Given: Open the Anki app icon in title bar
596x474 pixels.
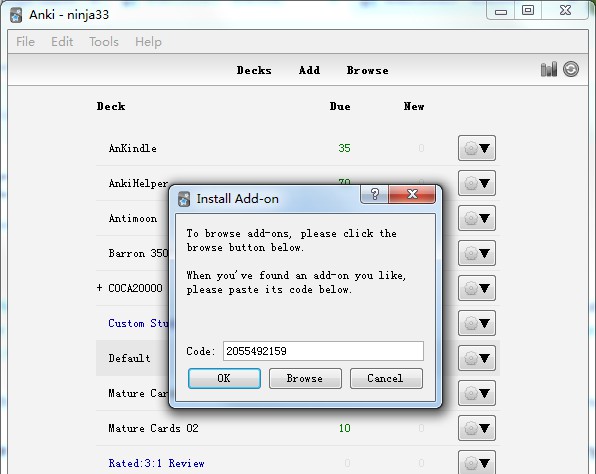Looking at the screenshot, I should tap(16, 15).
